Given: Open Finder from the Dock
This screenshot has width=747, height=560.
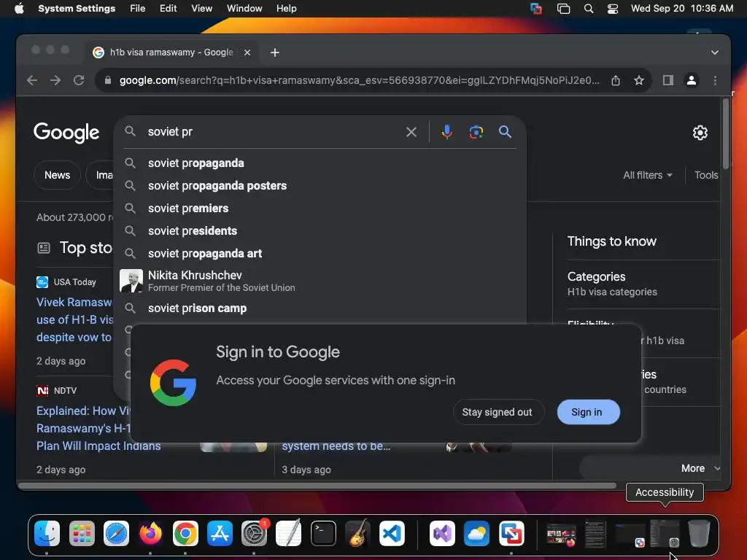Looking at the screenshot, I should click(47, 533).
